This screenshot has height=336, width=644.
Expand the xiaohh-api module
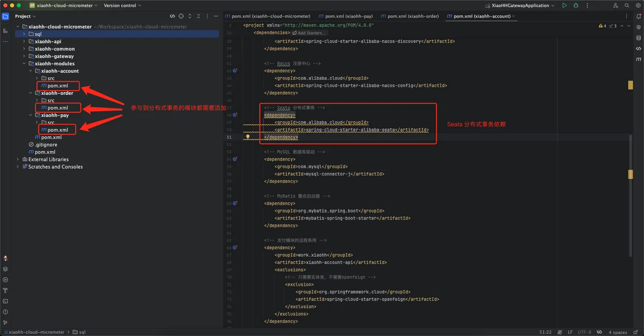[24, 41]
